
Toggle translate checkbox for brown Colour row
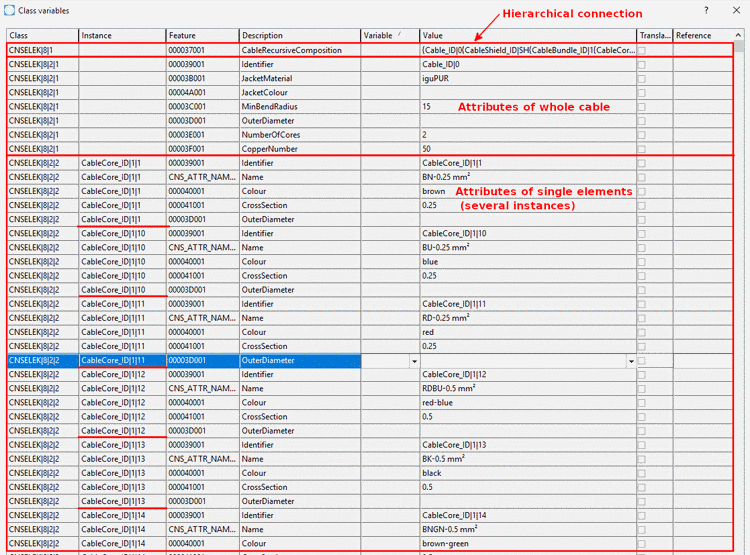(x=642, y=191)
